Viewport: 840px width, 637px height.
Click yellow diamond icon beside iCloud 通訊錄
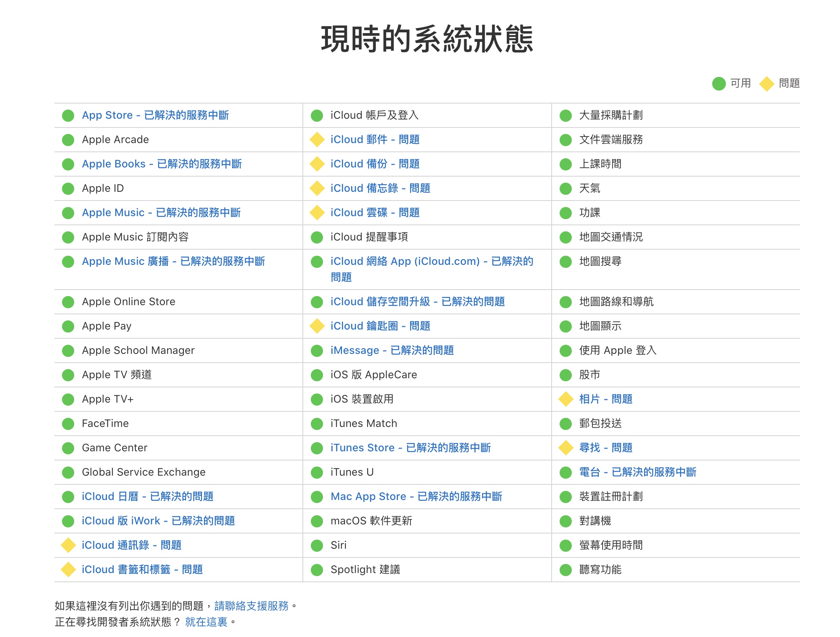(x=68, y=545)
